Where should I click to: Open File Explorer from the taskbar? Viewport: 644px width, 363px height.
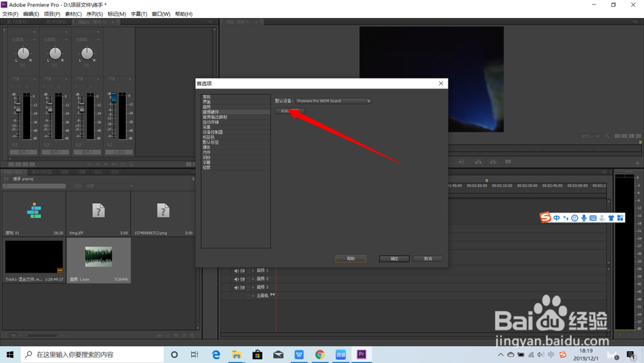point(236,355)
